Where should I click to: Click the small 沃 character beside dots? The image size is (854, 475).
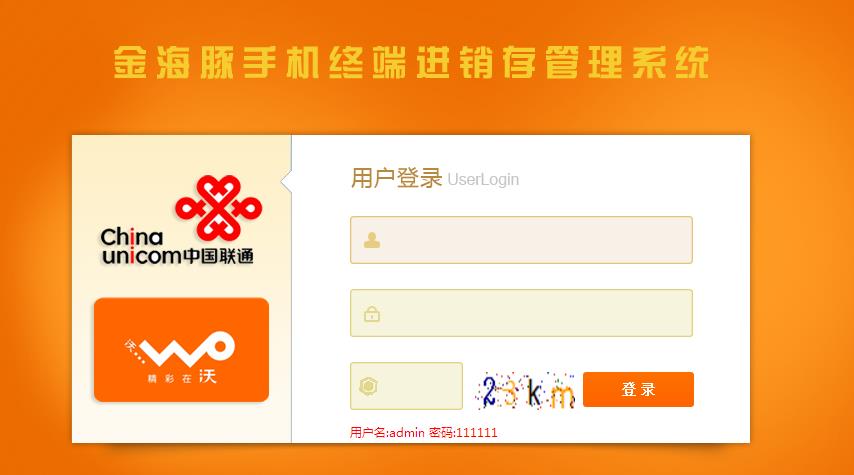[131, 345]
